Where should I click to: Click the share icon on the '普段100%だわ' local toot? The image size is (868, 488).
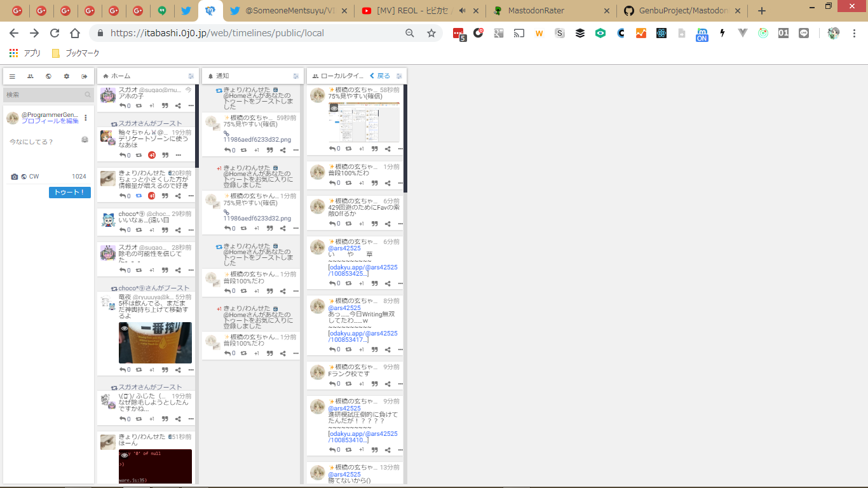[x=388, y=183]
